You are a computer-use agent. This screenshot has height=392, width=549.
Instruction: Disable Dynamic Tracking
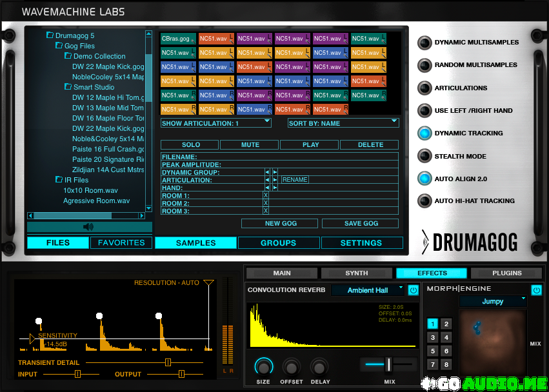point(424,133)
